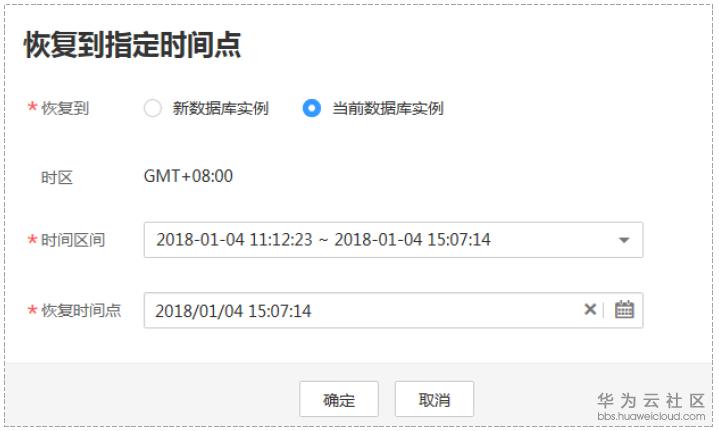Click the 2018-01-04 15:07:14 end time text

coord(412,240)
